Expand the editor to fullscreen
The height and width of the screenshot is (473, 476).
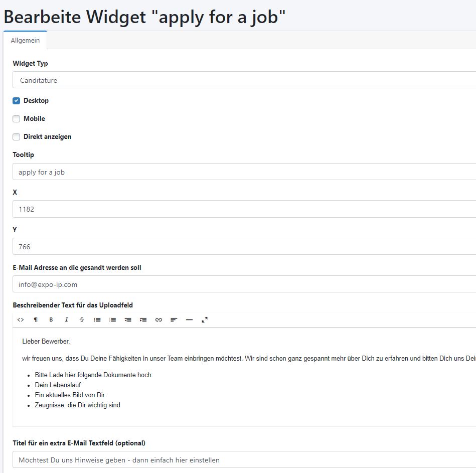click(x=205, y=320)
